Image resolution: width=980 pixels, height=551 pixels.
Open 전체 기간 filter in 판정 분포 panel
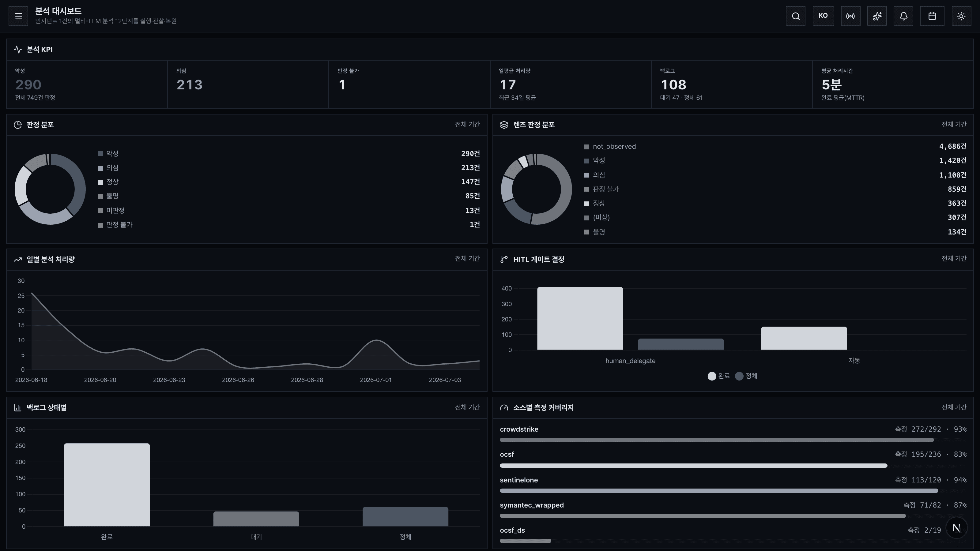coord(467,125)
